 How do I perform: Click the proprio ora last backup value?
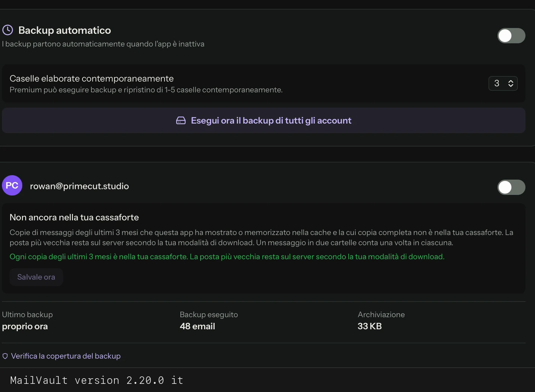tap(25, 326)
